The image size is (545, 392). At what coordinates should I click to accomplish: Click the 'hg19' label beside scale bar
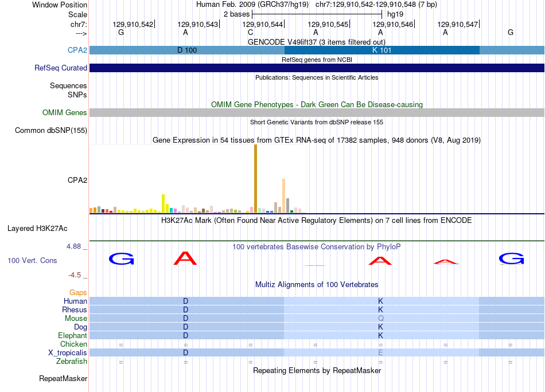(395, 14)
